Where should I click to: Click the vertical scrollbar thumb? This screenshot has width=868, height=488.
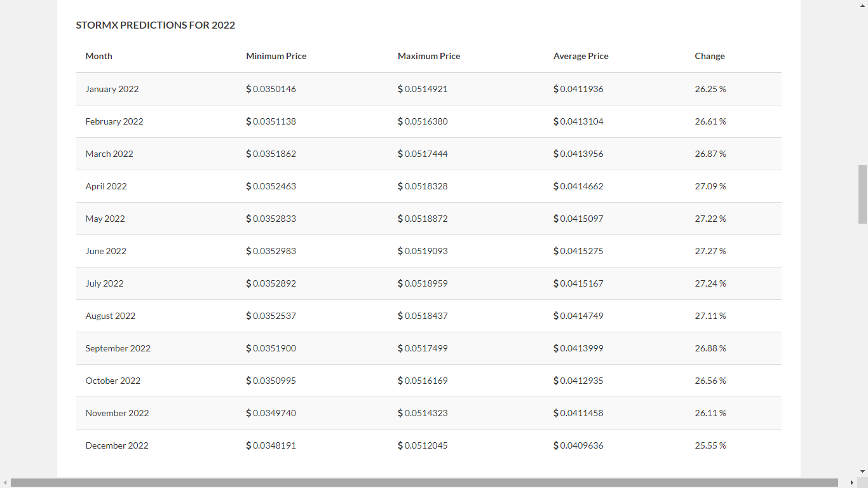point(862,194)
